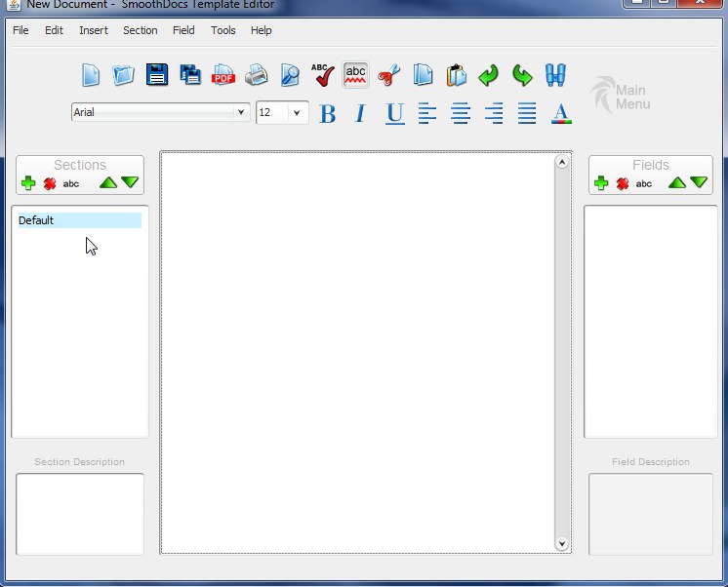Move field down with green triangle
The width and height of the screenshot is (728, 587).
pyautogui.click(x=699, y=182)
